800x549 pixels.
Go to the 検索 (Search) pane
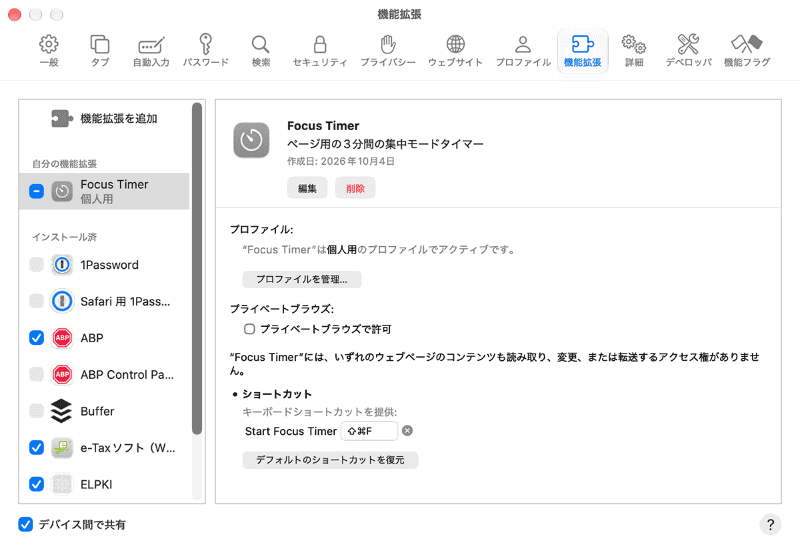tap(261, 51)
